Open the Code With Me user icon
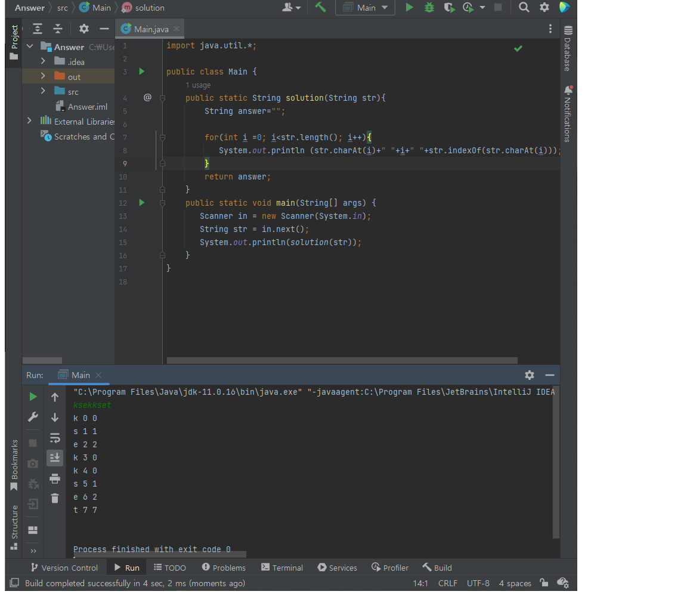The width and height of the screenshot is (687, 616). [x=291, y=7]
